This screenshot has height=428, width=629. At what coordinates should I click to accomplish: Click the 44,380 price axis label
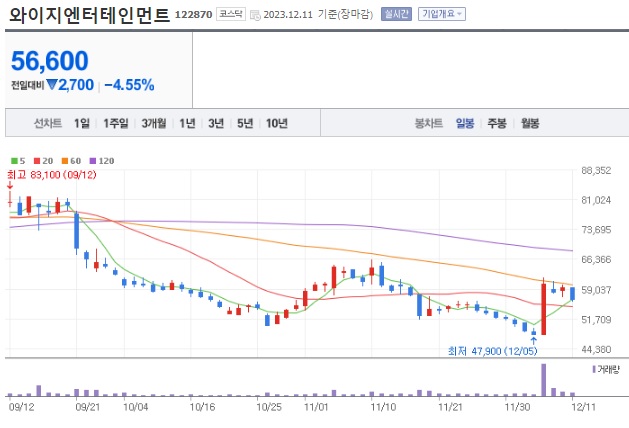click(x=596, y=349)
